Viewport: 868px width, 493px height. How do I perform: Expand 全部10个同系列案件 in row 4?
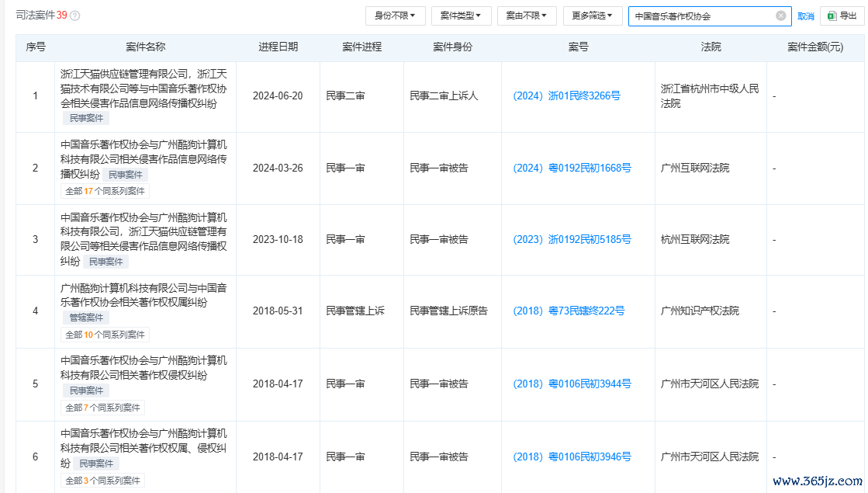click(105, 335)
